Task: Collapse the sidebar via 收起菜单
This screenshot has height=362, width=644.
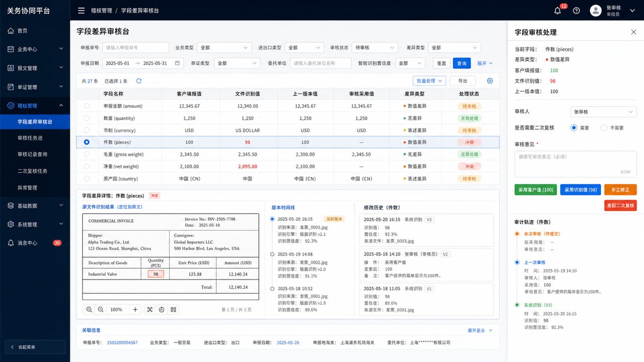Action: tap(35, 347)
